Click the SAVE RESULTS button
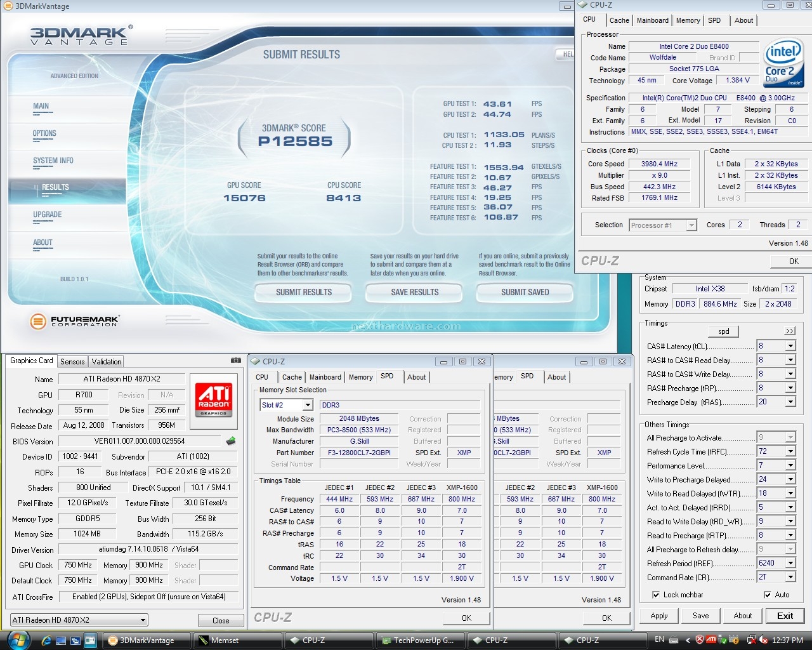 click(415, 292)
